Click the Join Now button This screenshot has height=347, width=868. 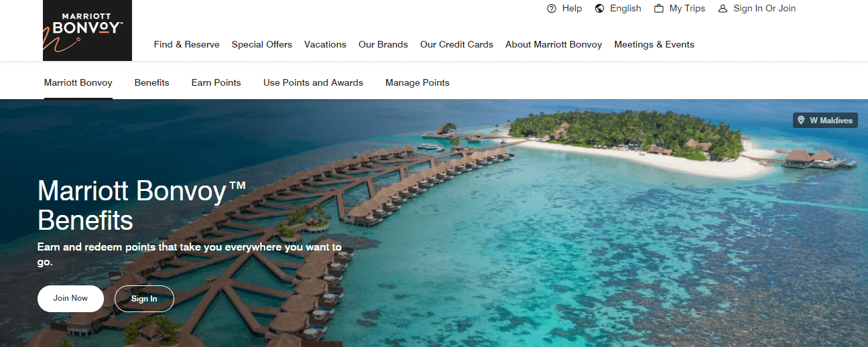point(71,299)
